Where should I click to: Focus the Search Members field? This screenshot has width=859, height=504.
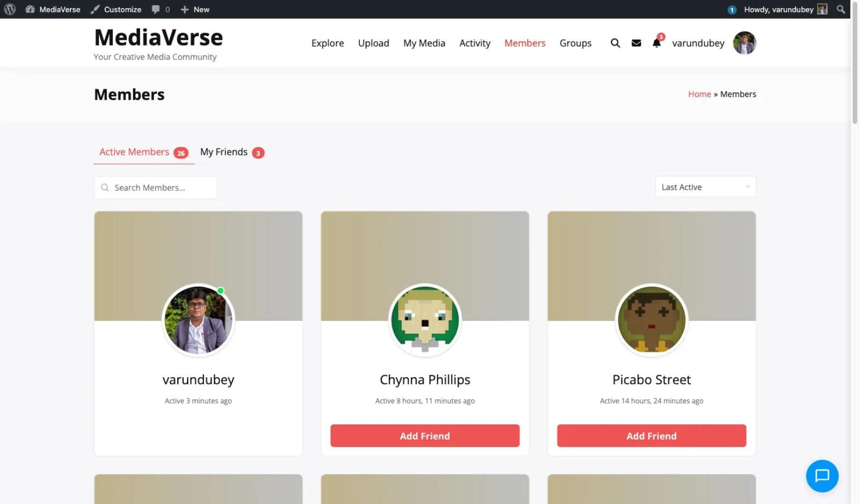[x=156, y=187]
